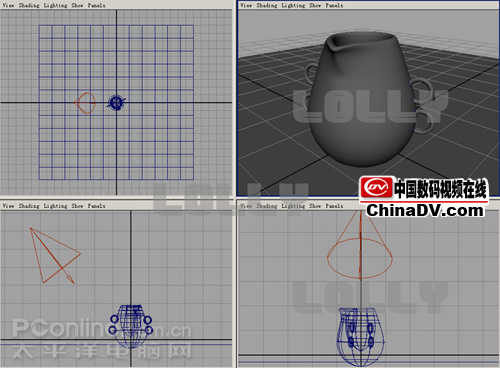Select the shaded vase in perspective view
This screenshot has height=368, width=500.
363,100
